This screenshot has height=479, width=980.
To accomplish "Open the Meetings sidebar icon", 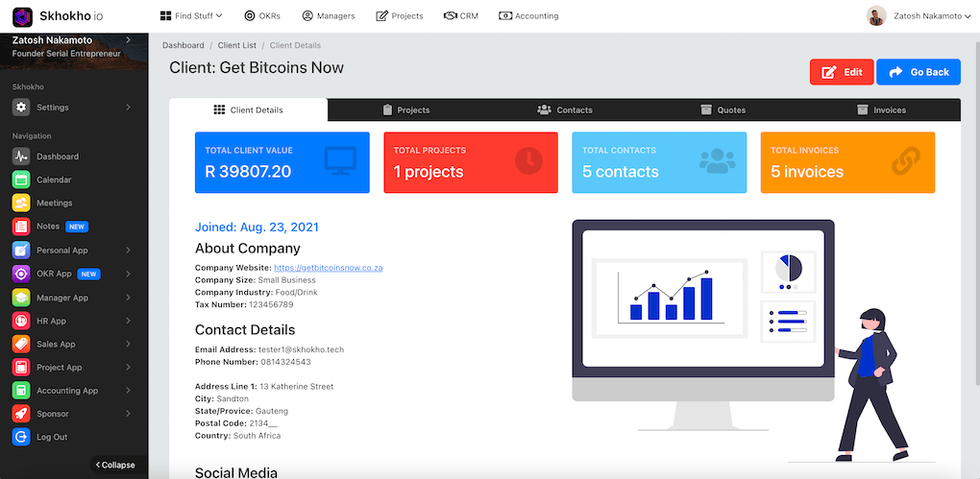I will pos(21,203).
